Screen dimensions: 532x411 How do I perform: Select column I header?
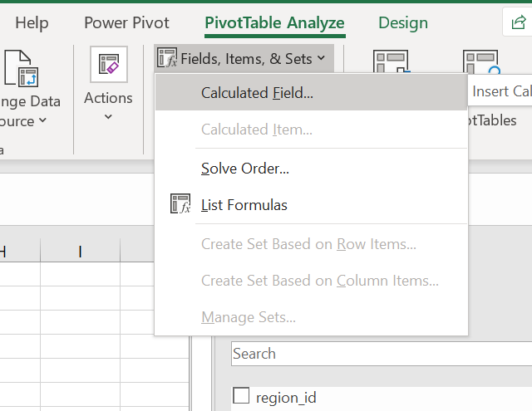pyautogui.click(x=80, y=251)
